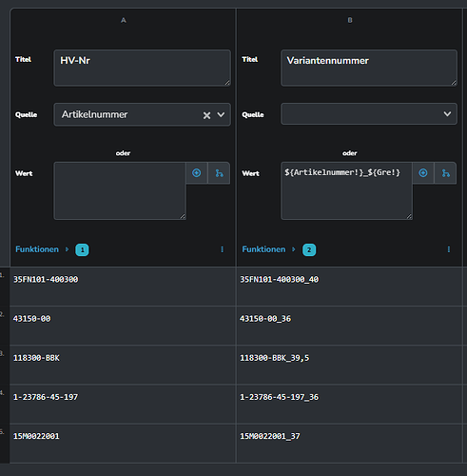Select cell 43150-00 in column A

[123, 326]
